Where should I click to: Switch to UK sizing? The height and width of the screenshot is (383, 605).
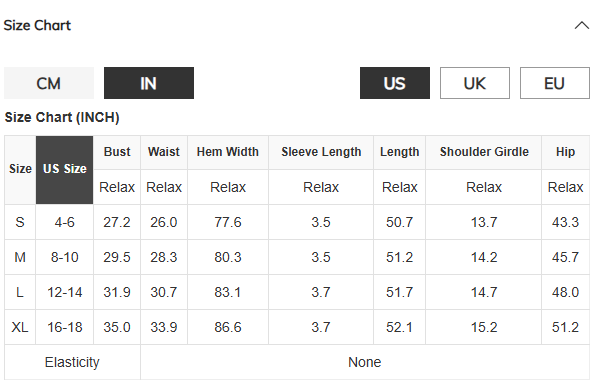coord(475,83)
